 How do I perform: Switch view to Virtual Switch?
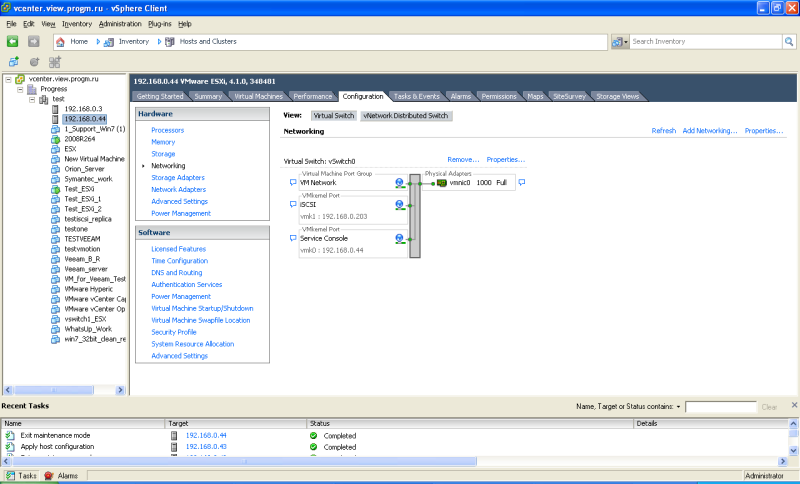[334, 116]
